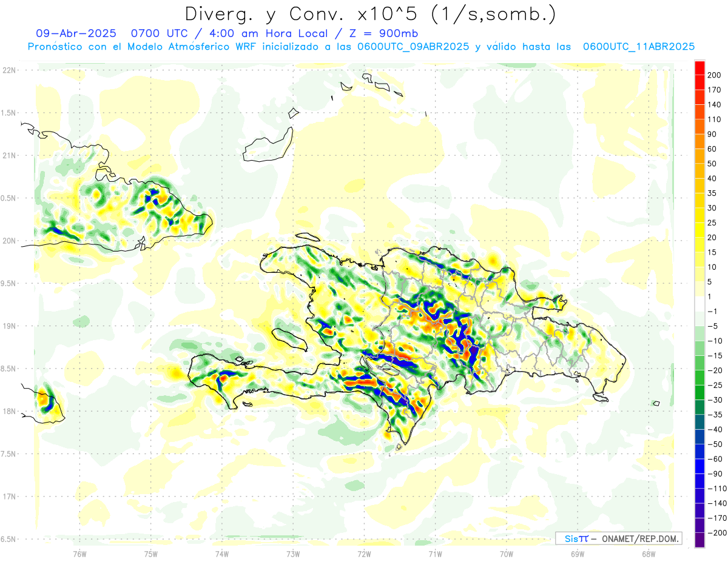Click the bottom dark purple colorbar segment

[699, 540]
